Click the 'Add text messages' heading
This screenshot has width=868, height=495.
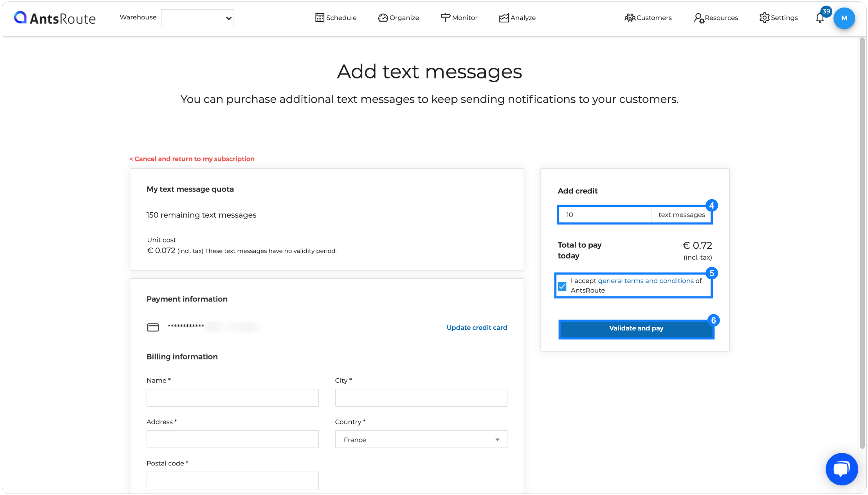[429, 71]
